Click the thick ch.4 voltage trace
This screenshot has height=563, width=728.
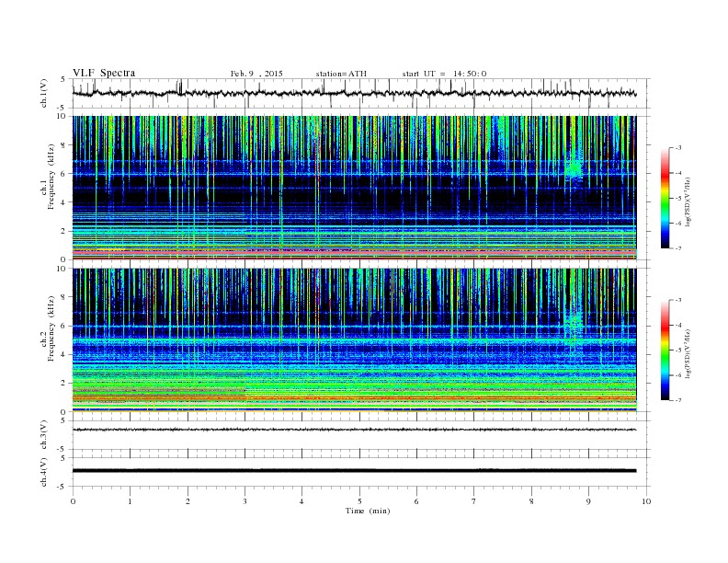click(354, 471)
